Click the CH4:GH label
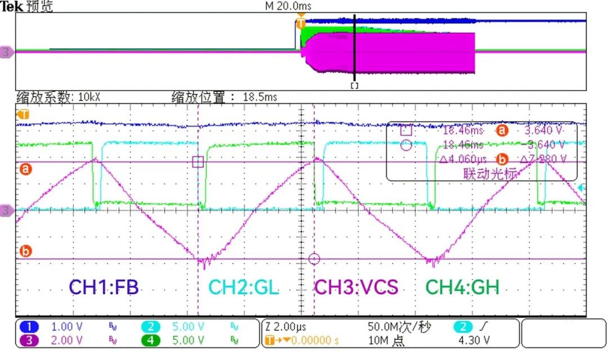This screenshot has width=608, height=364. point(462,287)
